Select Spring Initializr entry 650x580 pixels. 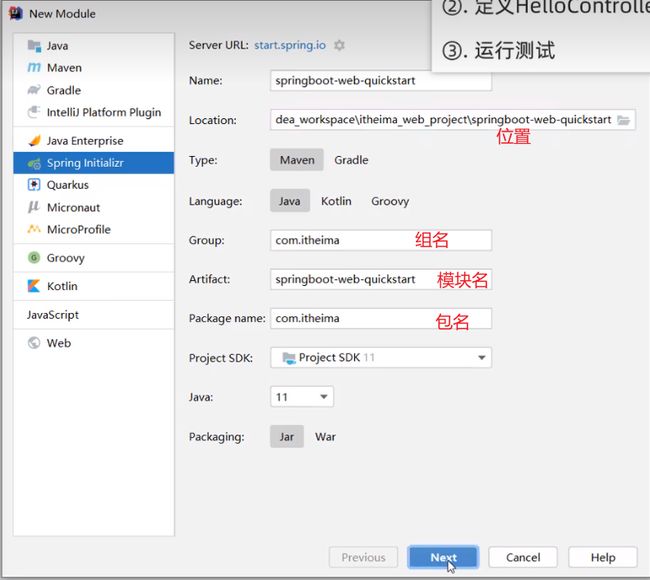[x=94, y=163]
